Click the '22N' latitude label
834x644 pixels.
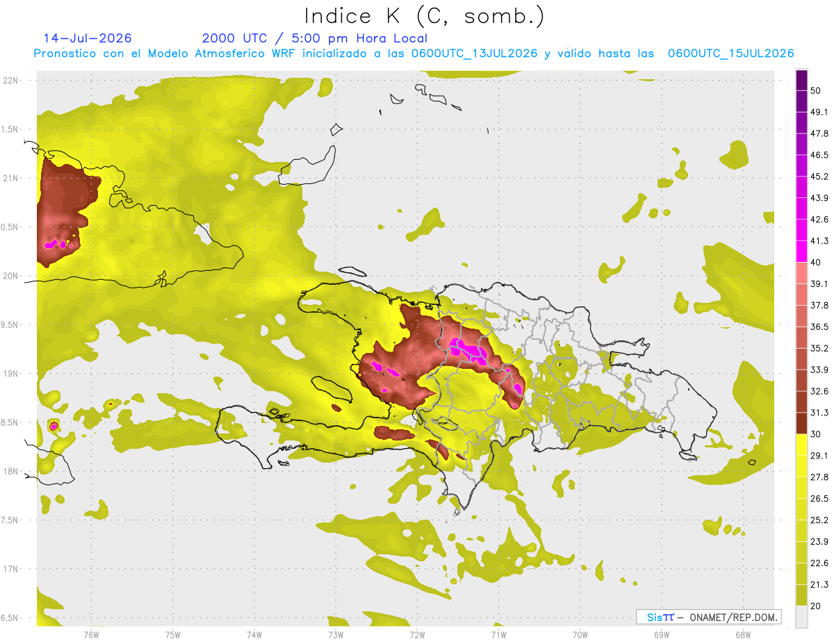(10, 81)
